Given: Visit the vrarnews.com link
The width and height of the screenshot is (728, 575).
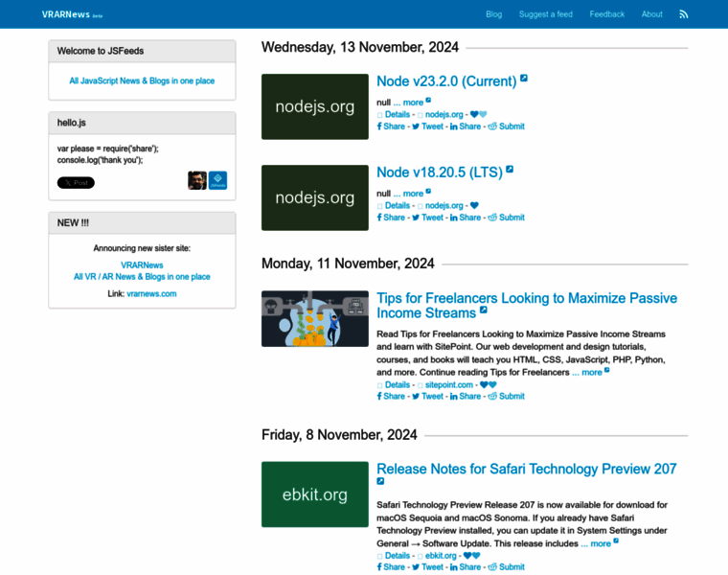Looking at the screenshot, I should [x=151, y=294].
